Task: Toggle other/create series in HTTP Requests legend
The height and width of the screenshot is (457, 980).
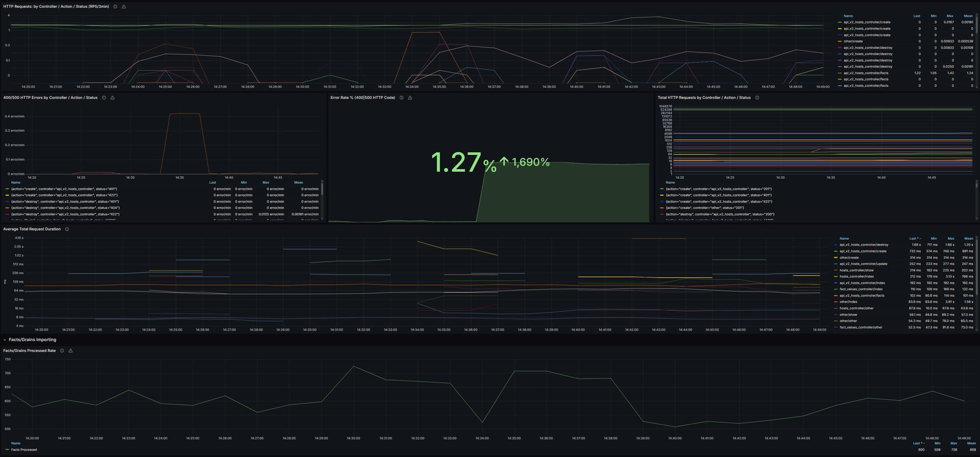Action: pos(853,41)
